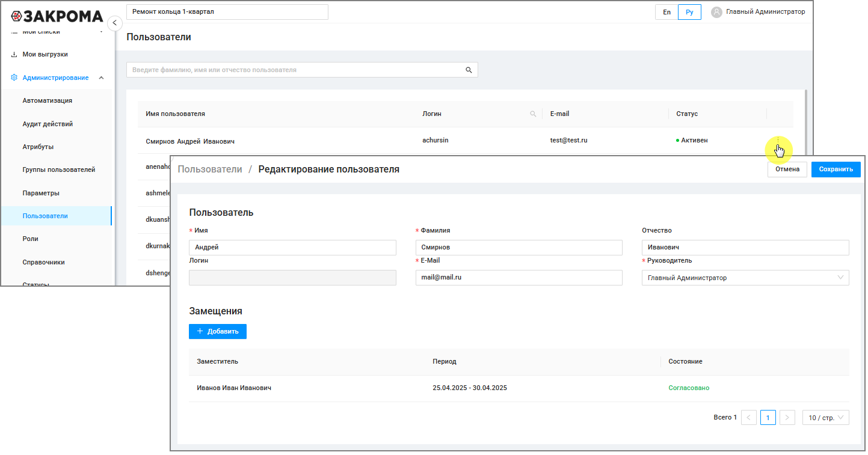
Task: Click the Всего 1 total label
Action: click(x=725, y=418)
